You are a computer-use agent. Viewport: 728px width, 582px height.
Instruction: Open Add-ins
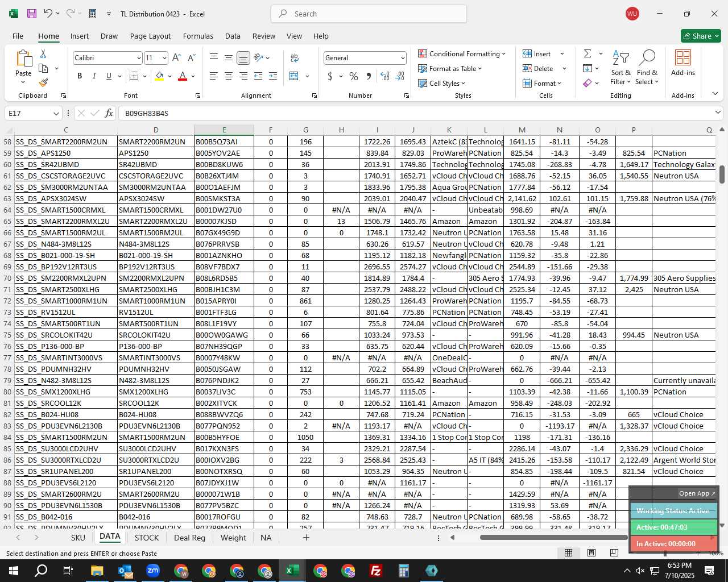[683, 63]
